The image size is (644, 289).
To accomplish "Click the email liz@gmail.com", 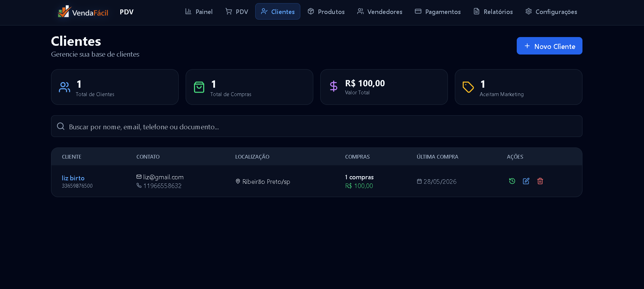I will [x=163, y=177].
